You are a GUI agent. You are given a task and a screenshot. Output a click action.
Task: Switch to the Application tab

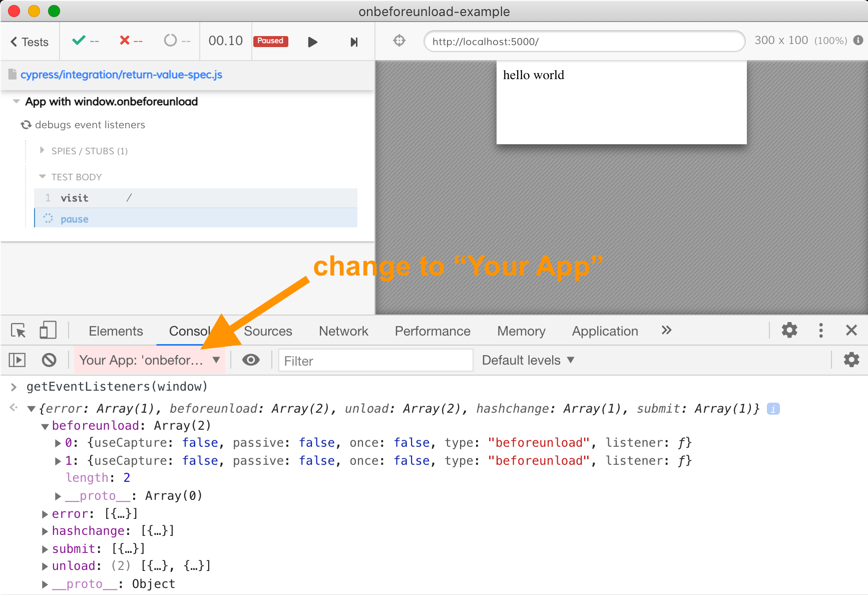605,331
